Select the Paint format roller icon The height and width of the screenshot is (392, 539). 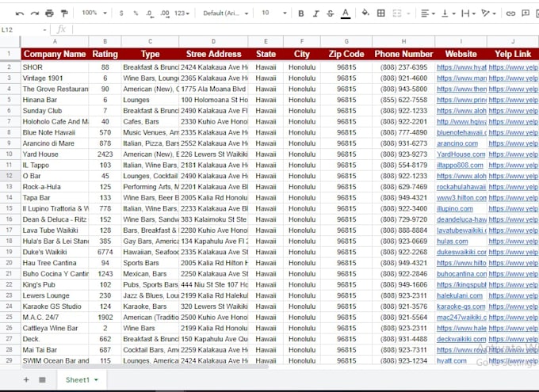click(x=64, y=13)
